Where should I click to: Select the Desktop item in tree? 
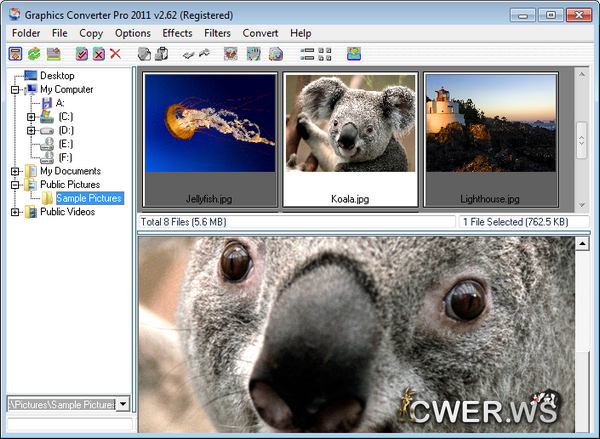(57, 76)
